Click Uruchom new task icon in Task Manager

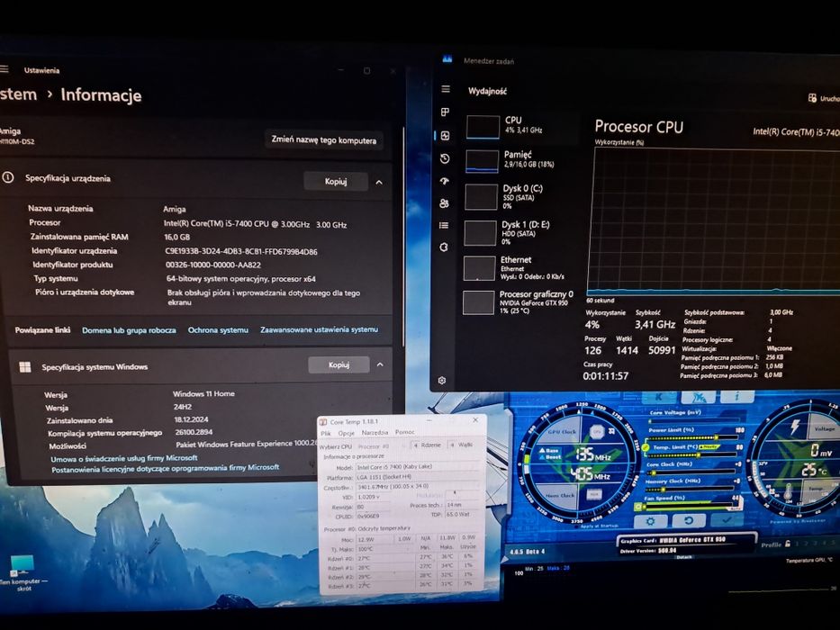[812, 97]
